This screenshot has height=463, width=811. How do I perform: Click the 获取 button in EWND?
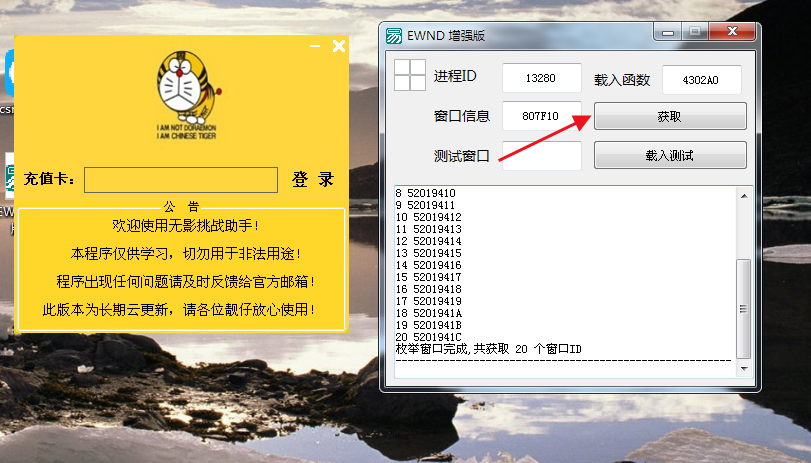(670, 116)
